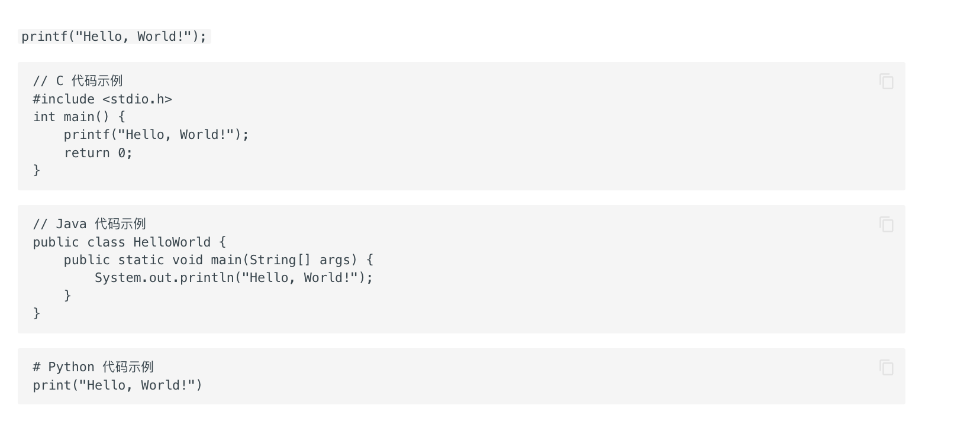Click the System.out.println statement
This screenshot has width=980, height=428.
234,278
